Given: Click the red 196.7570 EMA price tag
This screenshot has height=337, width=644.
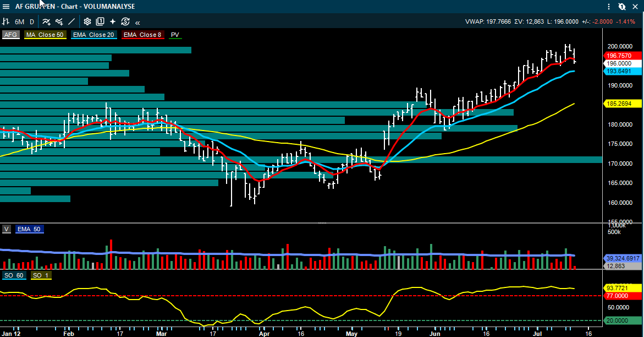Looking at the screenshot, I should [622, 56].
